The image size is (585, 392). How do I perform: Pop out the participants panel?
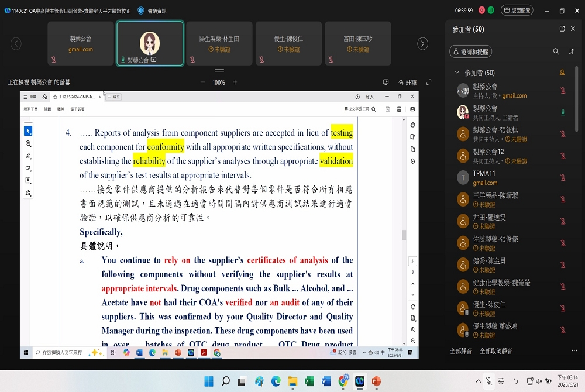coord(562,29)
